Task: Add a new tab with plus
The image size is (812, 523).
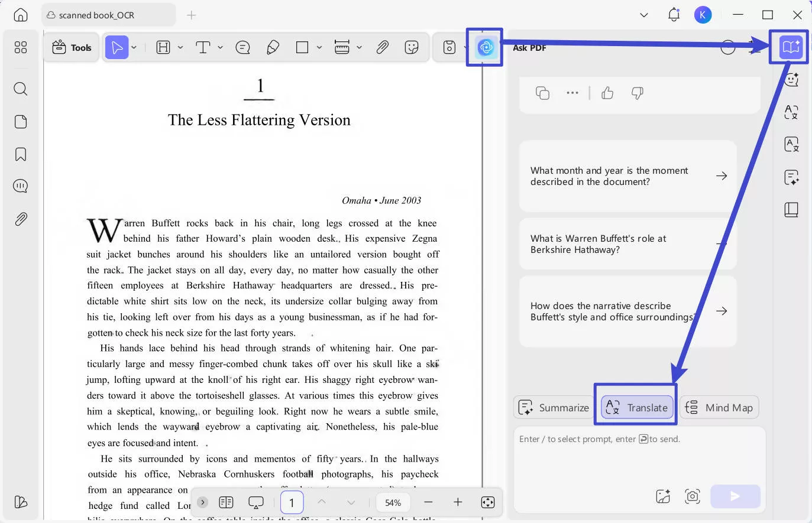Action: tap(192, 15)
